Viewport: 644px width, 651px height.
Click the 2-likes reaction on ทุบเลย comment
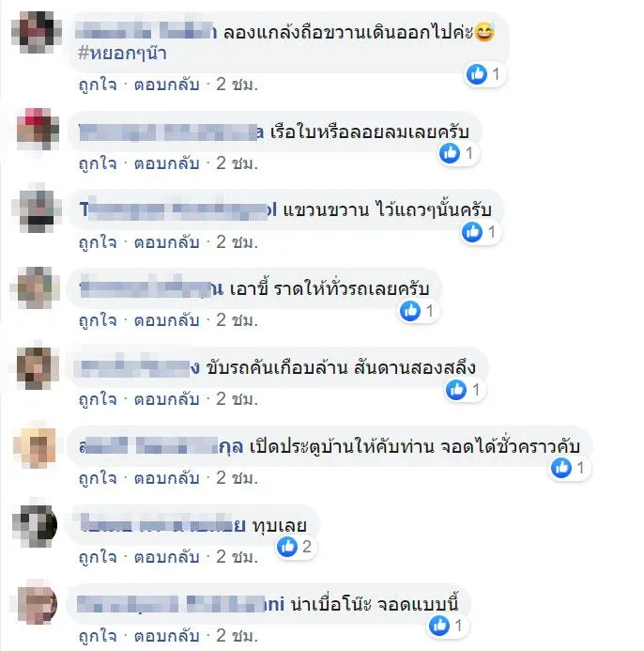point(297,547)
